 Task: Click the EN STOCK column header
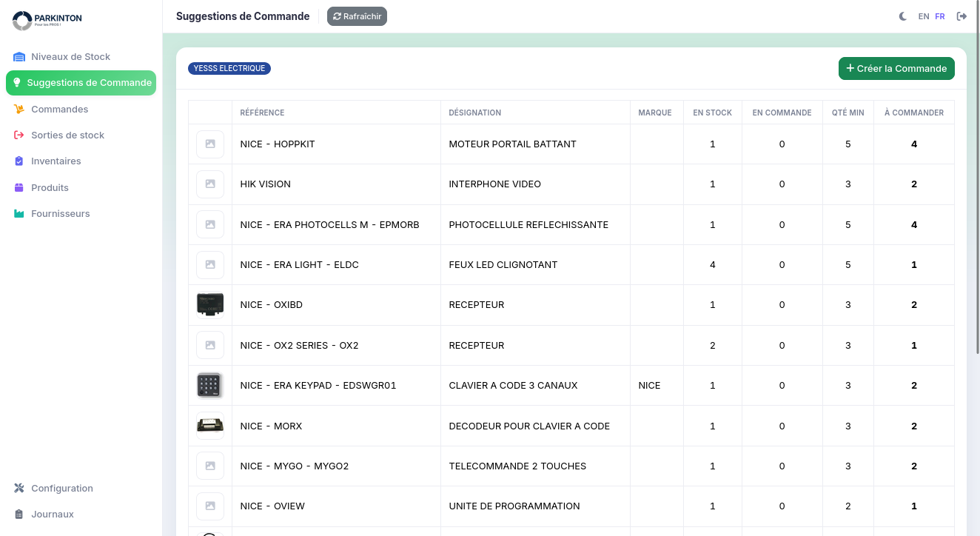[712, 113]
